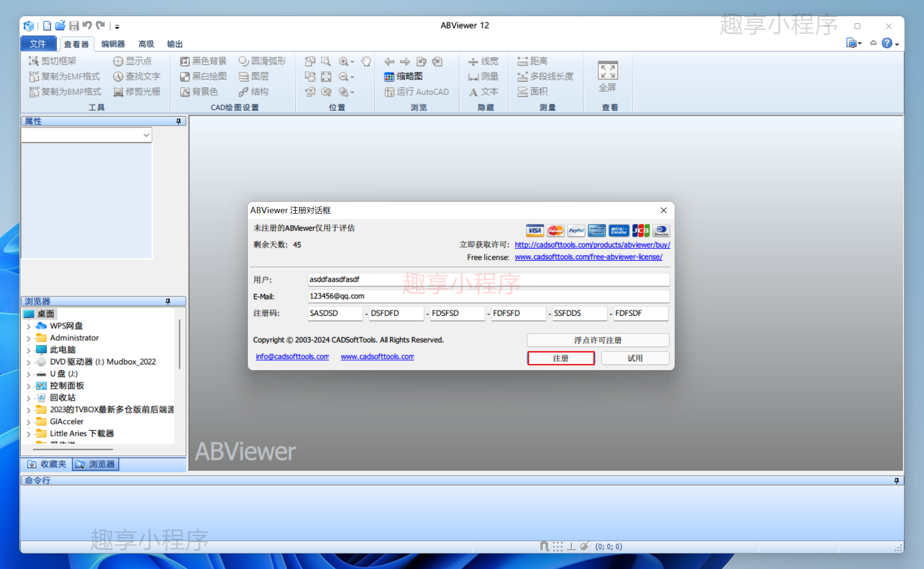This screenshot has width=924, height=569.
Task: Open the zoom in dropdown arrow
Action: pyautogui.click(x=352, y=62)
